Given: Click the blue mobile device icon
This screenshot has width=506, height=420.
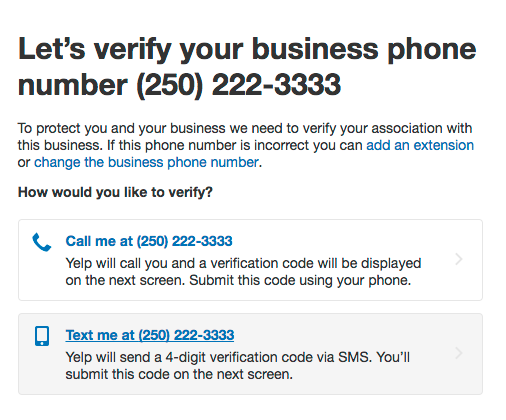Looking at the screenshot, I should [42, 336].
